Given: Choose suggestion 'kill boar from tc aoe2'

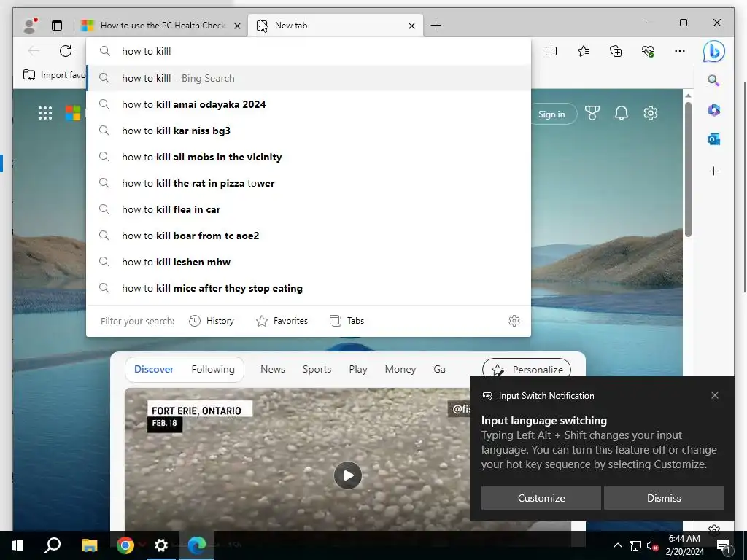Looking at the screenshot, I should click(x=309, y=236).
